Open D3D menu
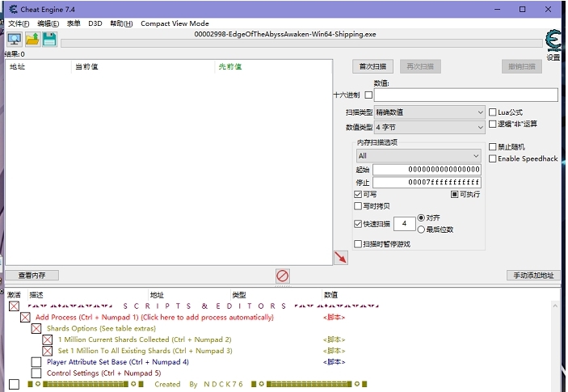The image size is (568, 392). [x=95, y=23]
